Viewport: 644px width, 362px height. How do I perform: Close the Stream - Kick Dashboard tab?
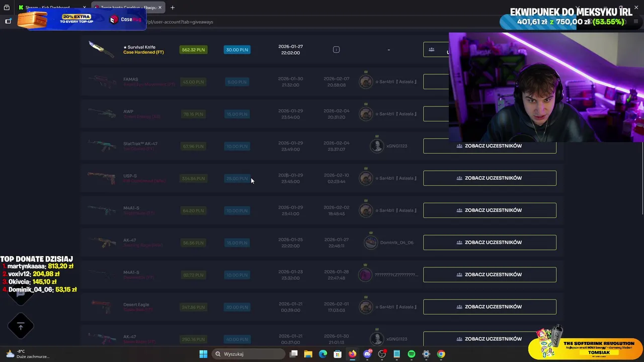pos(86,8)
